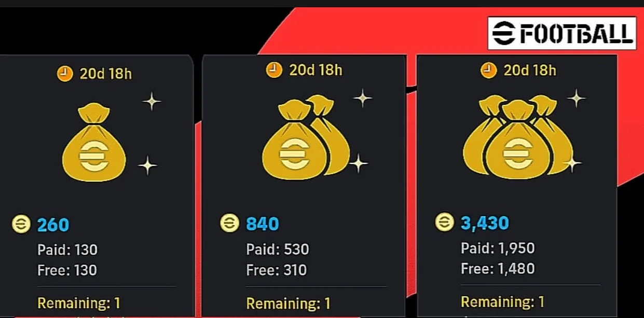Click Remaining: 1 on the 260 pack
Image resolution: width=644 pixels, height=318 pixels.
click(79, 303)
